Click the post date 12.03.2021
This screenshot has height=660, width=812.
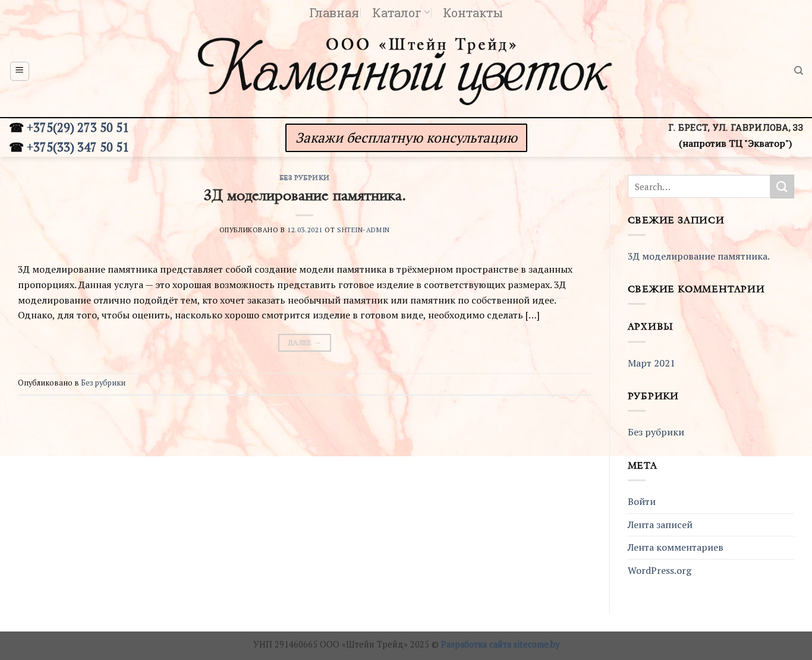point(305,230)
